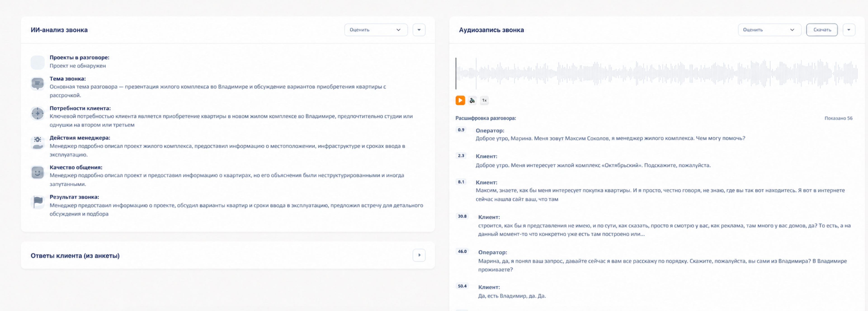Click the Расшифровка разговора label
Image resolution: width=868 pixels, height=311 pixels.
486,118
